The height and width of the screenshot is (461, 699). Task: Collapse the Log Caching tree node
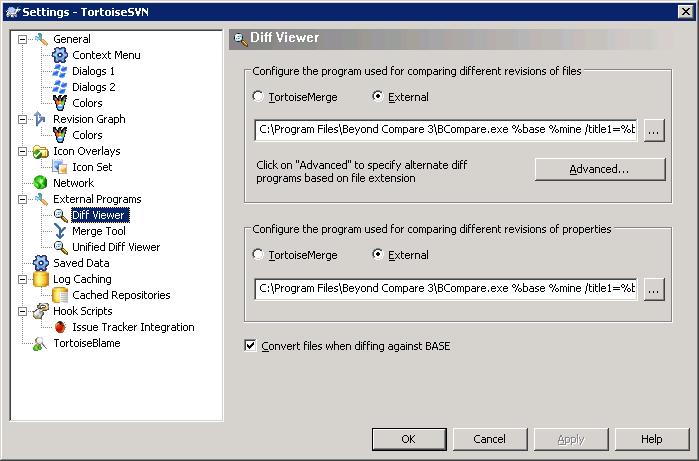(x=22, y=279)
